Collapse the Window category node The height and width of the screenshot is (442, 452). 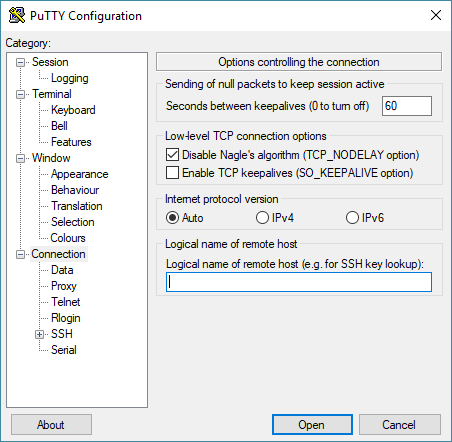coord(21,158)
